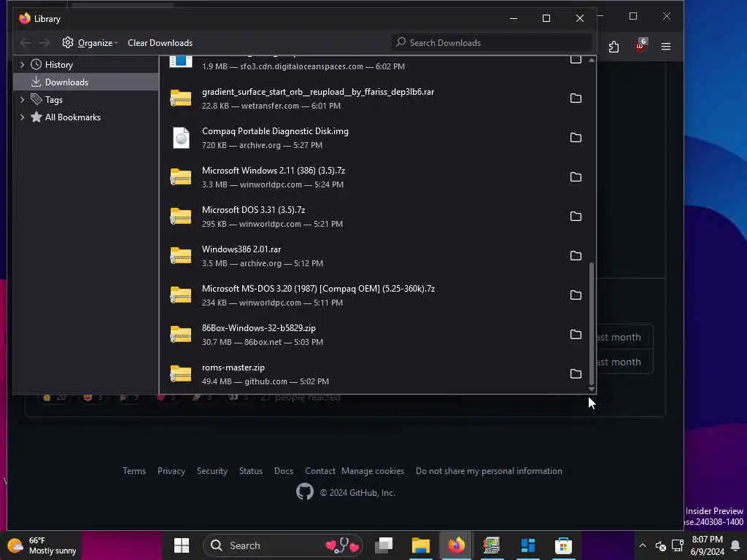The width and height of the screenshot is (747, 560).
Task: Open GitHub Terms link
Action: coord(134,471)
